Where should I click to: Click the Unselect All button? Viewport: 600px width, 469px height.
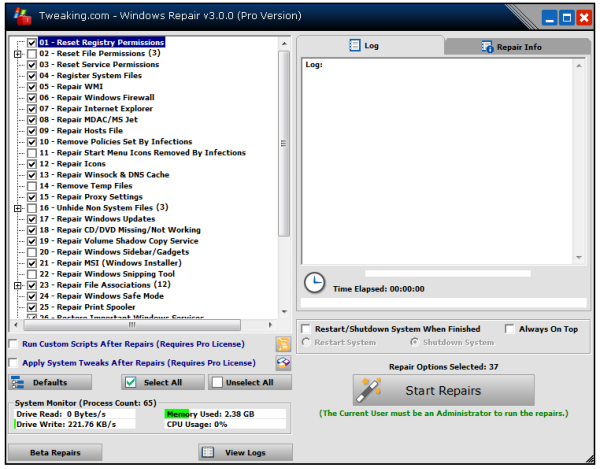250,382
